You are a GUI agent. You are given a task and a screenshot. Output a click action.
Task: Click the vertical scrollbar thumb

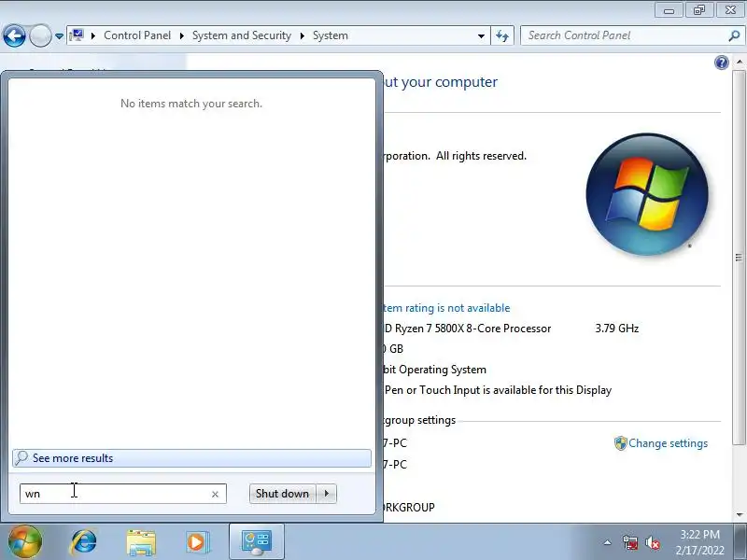point(739,258)
